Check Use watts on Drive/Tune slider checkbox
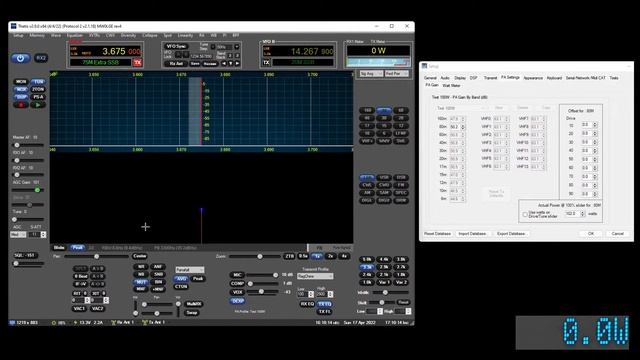The height and width of the screenshot is (360, 640). point(525,215)
